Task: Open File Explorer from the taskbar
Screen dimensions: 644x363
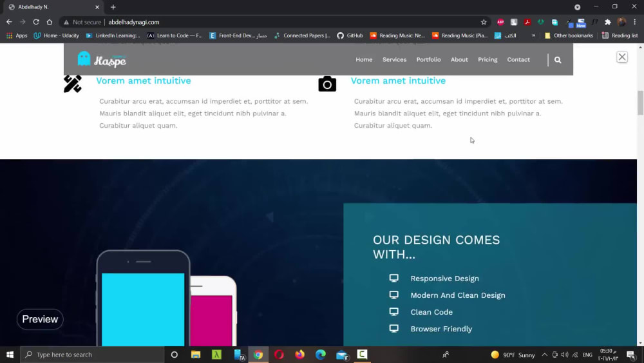Action: 196,355
